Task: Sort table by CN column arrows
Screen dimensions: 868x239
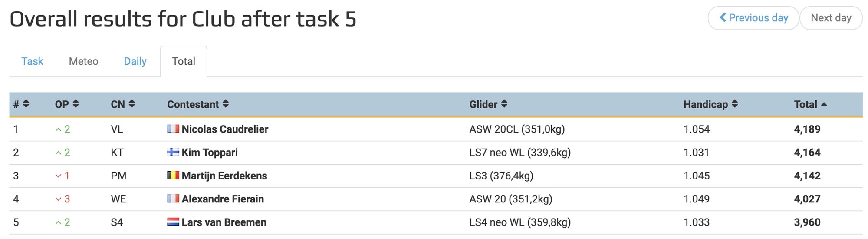Action: 132,104
